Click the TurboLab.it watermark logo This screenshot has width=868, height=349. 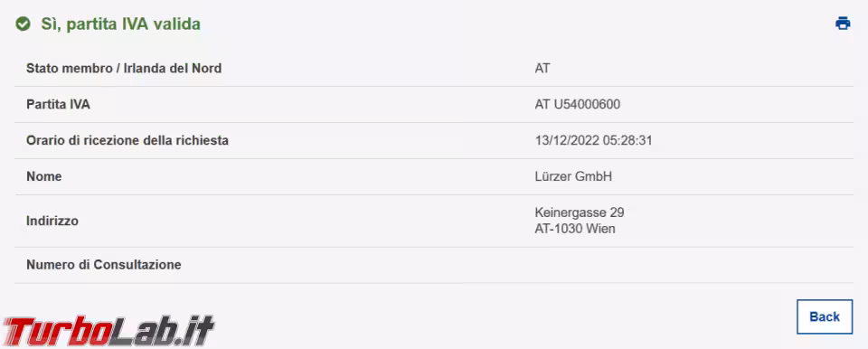108,332
